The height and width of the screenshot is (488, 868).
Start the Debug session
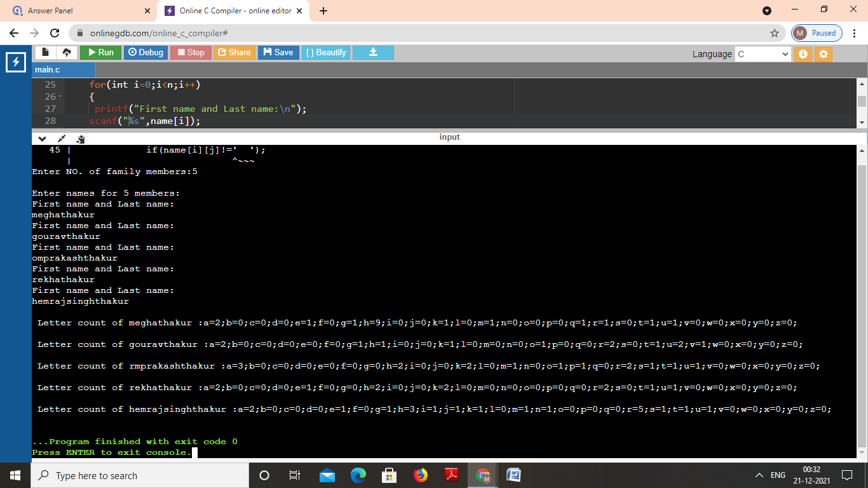pos(146,52)
